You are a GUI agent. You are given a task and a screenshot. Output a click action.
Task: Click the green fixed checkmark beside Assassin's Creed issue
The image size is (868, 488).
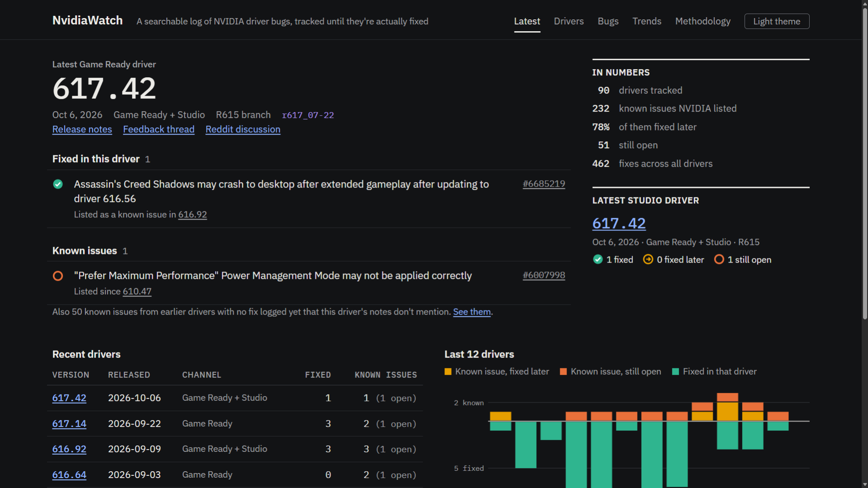58,184
